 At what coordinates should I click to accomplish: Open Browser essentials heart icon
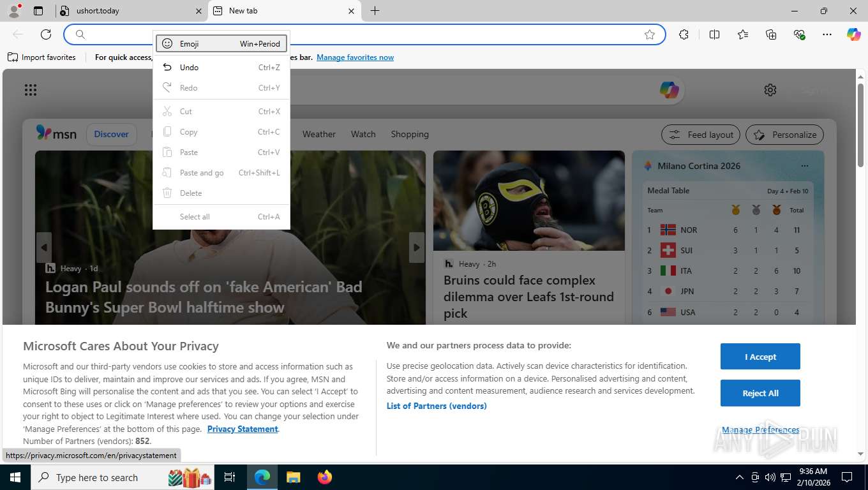pos(799,34)
